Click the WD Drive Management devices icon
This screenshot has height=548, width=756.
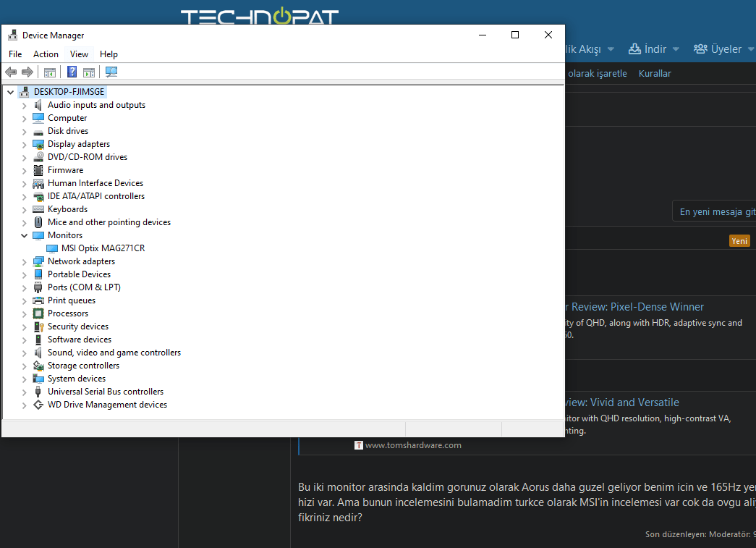(x=38, y=405)
